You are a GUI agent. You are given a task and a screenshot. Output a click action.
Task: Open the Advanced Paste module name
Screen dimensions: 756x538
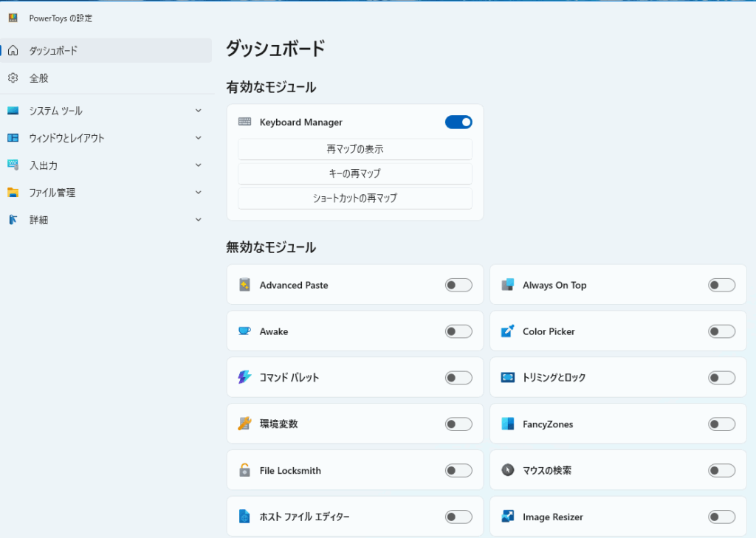click(294, 286)
